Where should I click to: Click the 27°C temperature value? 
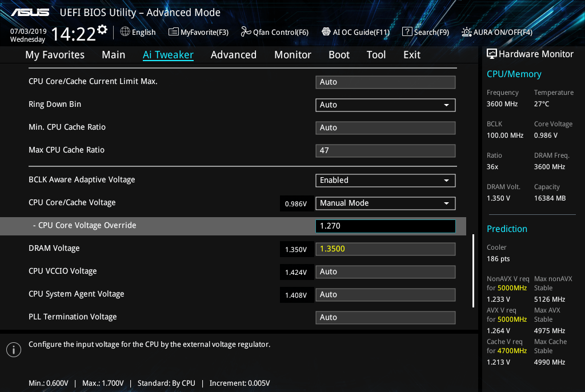542,104
